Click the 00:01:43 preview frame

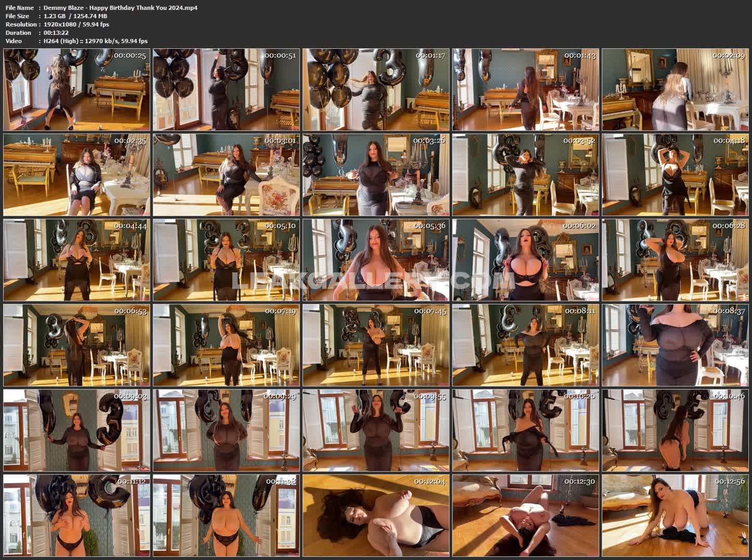click(x=525, y=90)
